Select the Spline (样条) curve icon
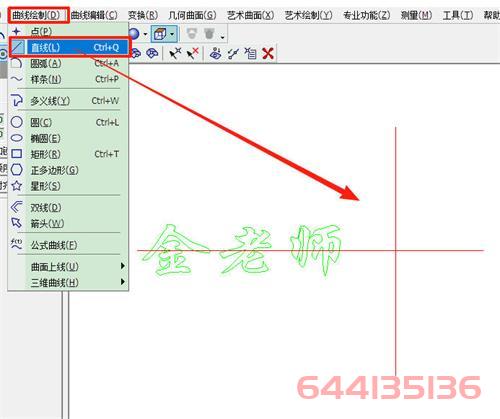The width and height of the screenshot is (500, 419). [17, 79]
